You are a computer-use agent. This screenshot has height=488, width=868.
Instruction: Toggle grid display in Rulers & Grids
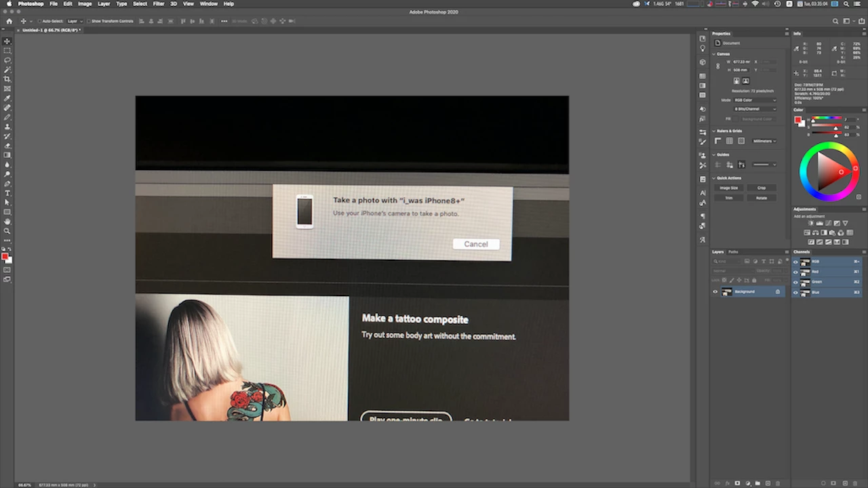[x=730, y=141]
